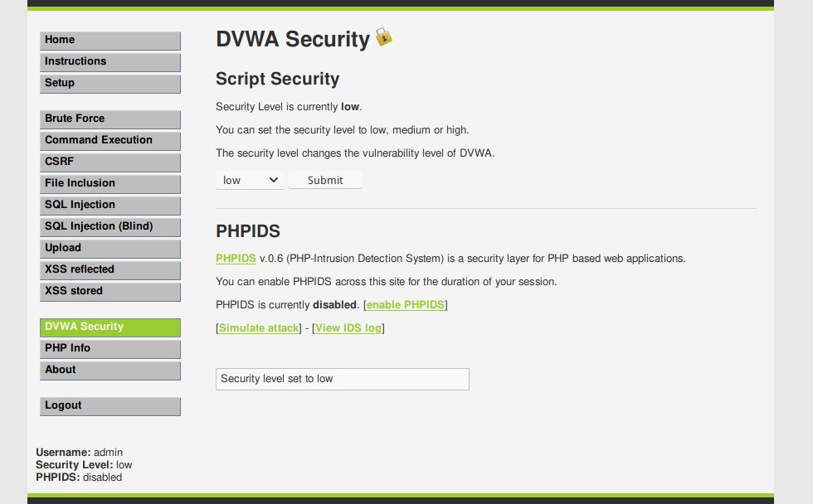The height and width of the screenshot is (504, 813).
Task: Go to File Inclusion page
Action: tap(110, 183)
